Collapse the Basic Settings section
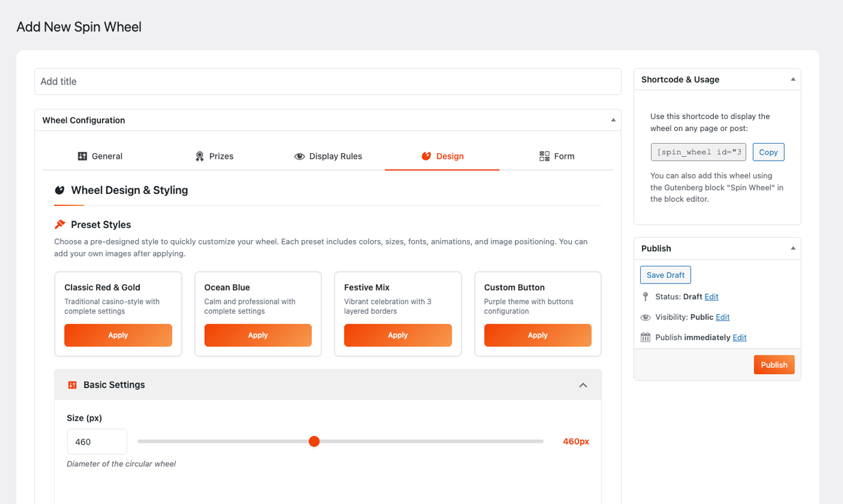The height and width of the screenshot is (504, 843). pyautogui.click(x=583, y=384)
